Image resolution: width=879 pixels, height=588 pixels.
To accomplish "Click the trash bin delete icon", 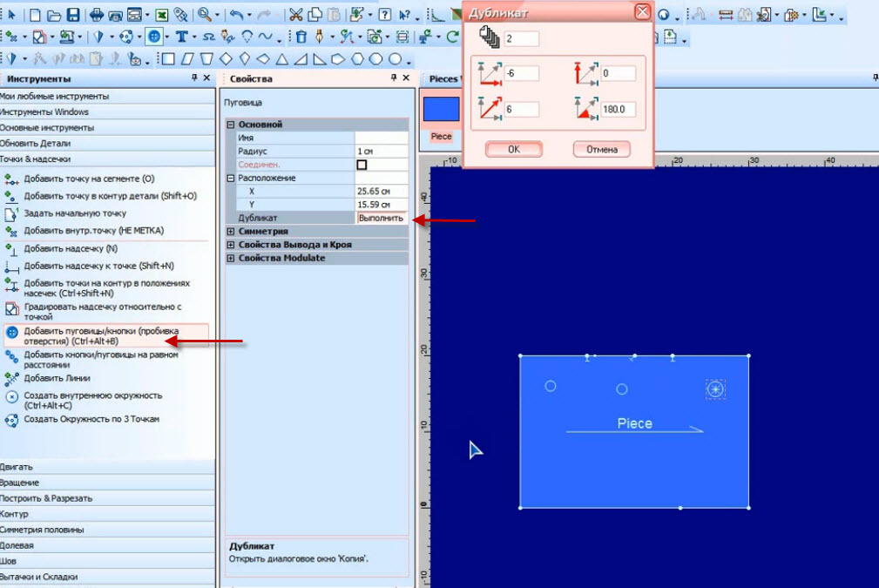I will (x=301, y=37).
